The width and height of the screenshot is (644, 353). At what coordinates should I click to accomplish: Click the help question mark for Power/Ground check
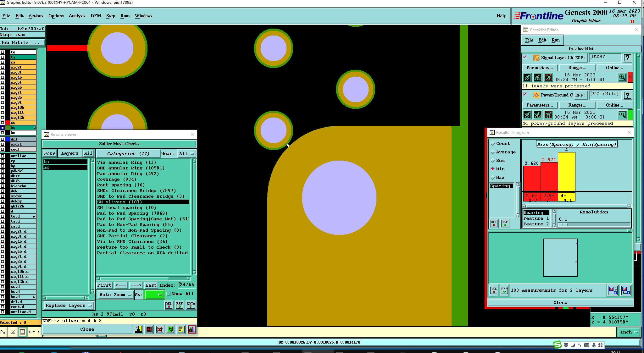627,95
